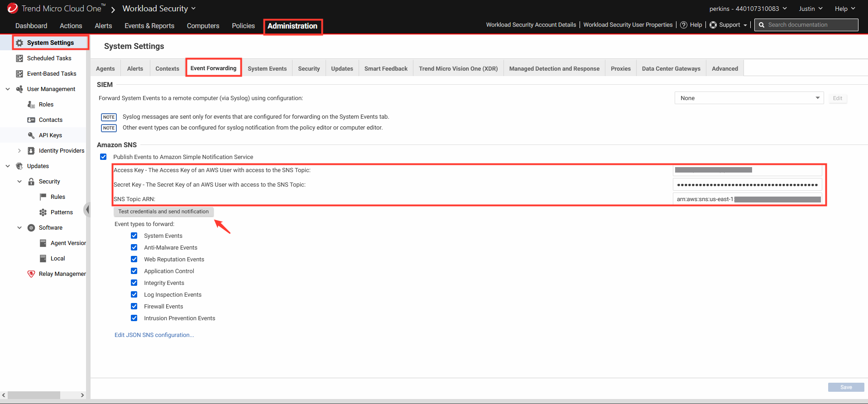
Task: Click the Trend Micro logo icon
Action: pyautogui.click(x=13, y=8)
